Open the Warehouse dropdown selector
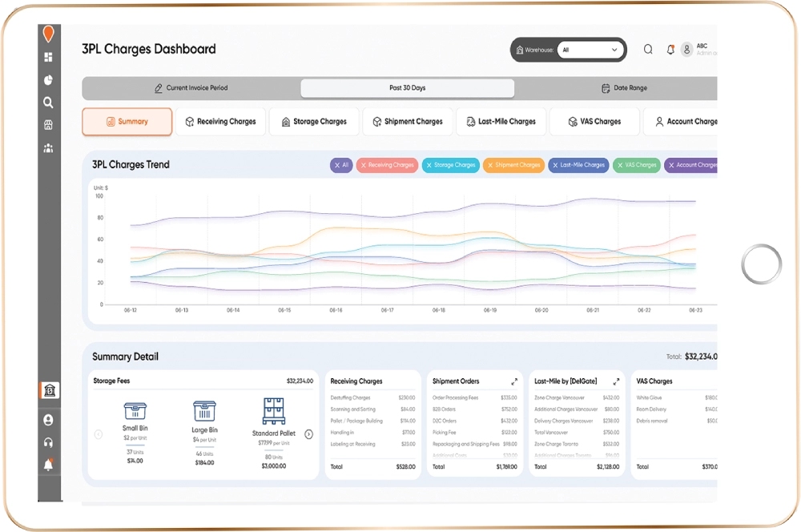Viewport: 801px width, 532px height. pos(591,50)
